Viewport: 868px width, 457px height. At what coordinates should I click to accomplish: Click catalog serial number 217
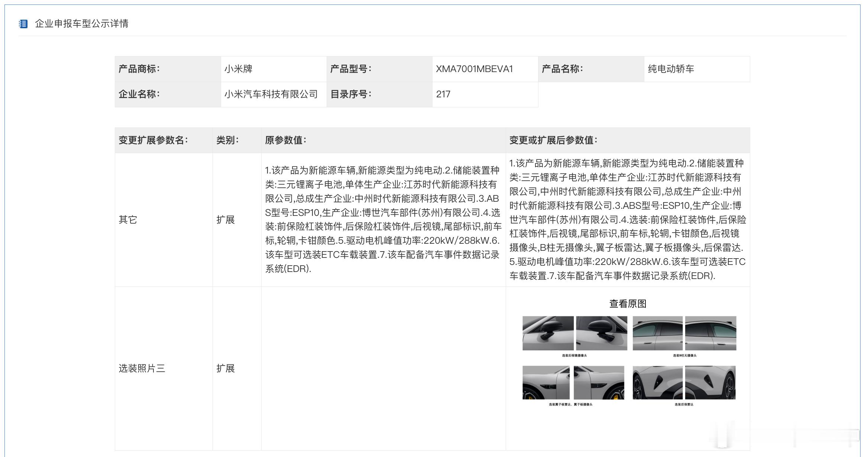(443, 94)
